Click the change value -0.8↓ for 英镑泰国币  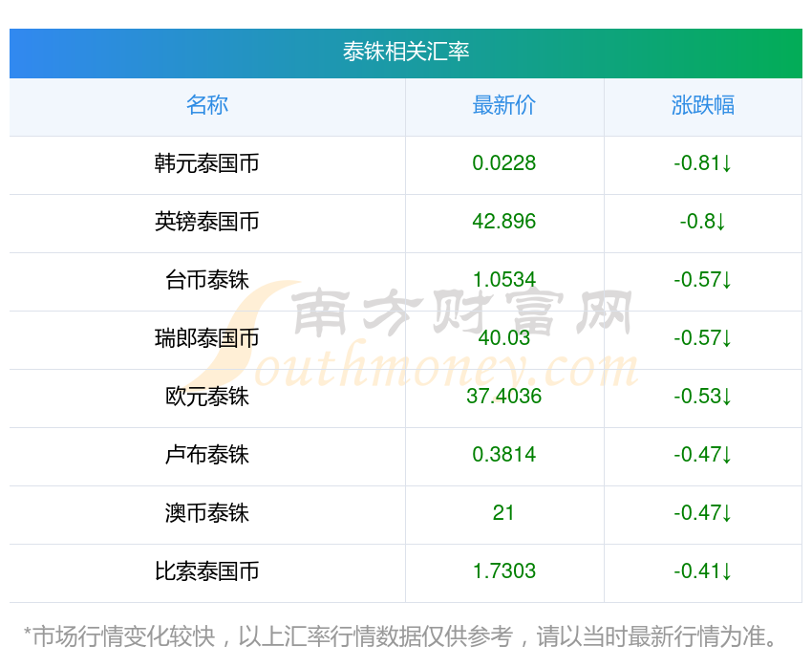(x=703, y=222)
